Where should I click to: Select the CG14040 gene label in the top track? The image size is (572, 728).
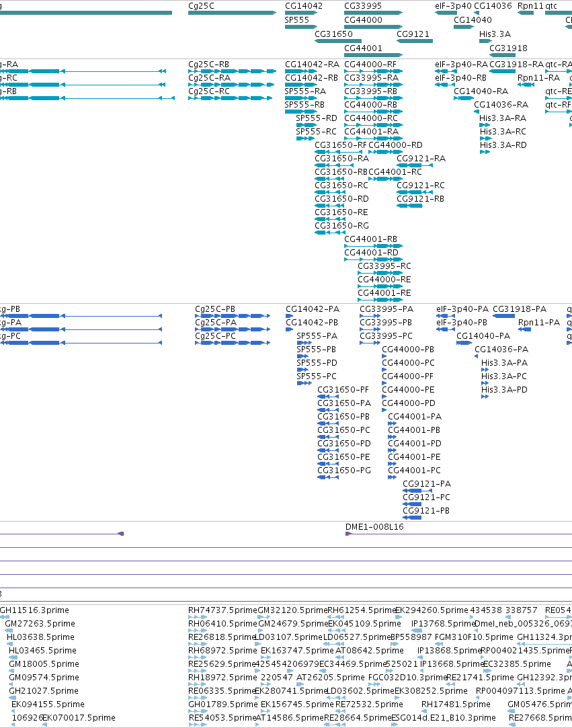tap(473, 20)
